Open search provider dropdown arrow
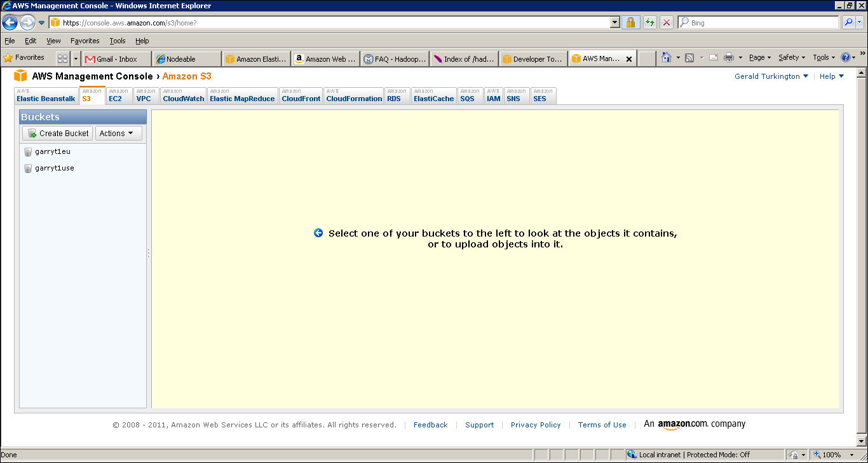Viewport: 868px width, 463px height. pyautogui.click(x=860, y=22)
